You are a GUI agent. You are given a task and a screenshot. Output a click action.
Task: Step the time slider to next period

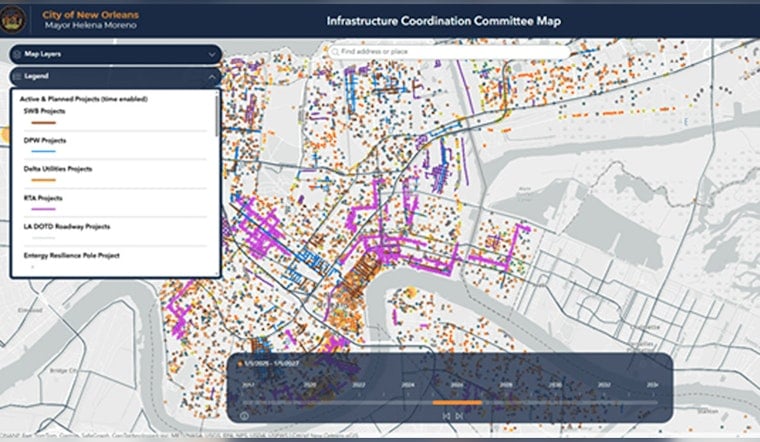point(459,416)
